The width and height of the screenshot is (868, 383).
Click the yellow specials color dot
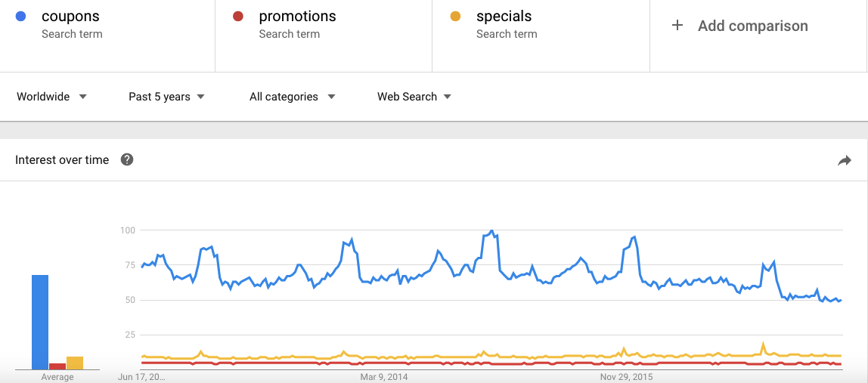click(456, 17)
